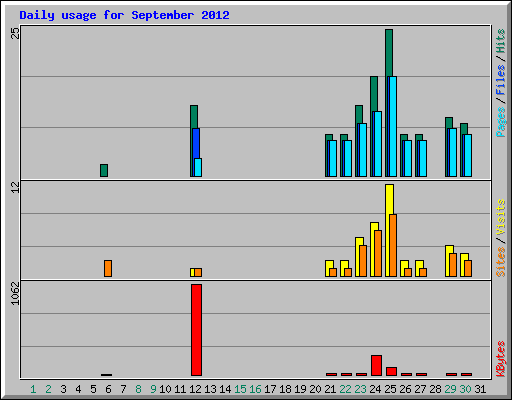Image resolution: width=512 pixels, height=400 pixels.
Task: Click the 25 scale value
Action: (x=15, y=33)
